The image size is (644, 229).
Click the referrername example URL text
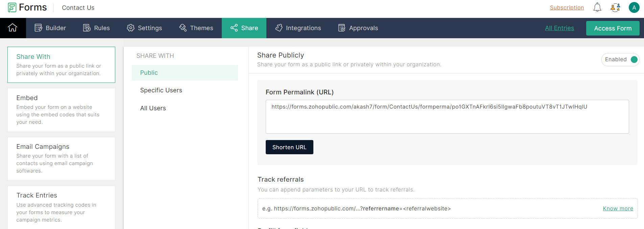pos(357,208)
